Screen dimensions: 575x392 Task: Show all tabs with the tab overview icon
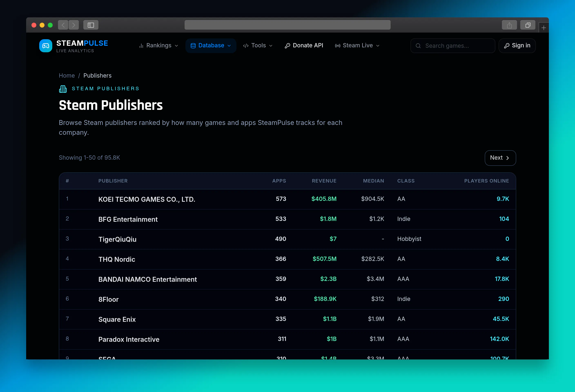[x=528, y=25]
